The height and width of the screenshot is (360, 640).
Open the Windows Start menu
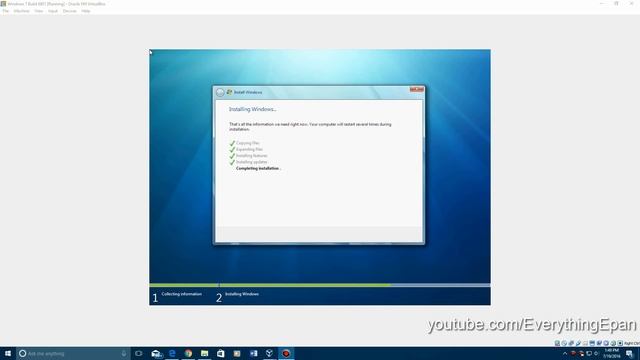click(8, 353)
